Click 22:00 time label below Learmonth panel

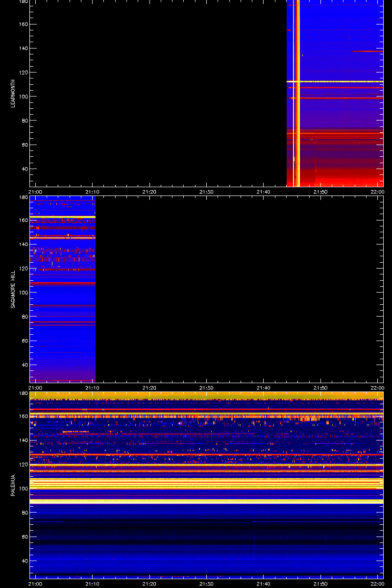[x=377, y=192]
